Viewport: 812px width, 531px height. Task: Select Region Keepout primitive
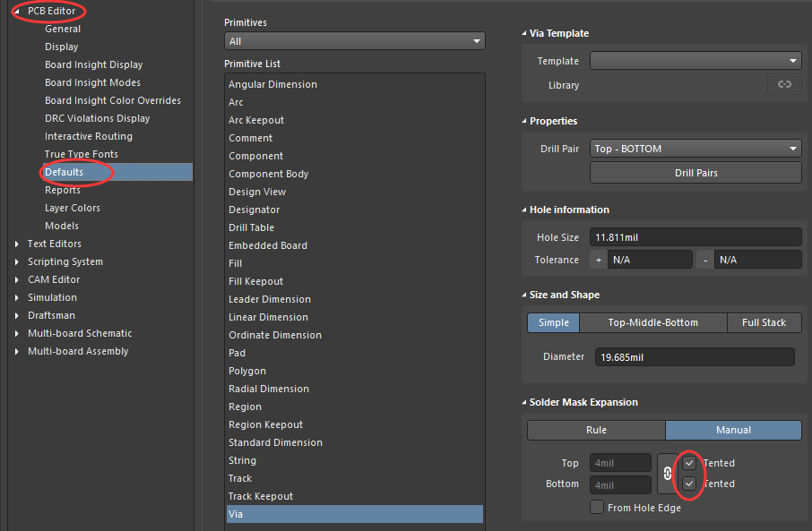[x=355, y=424]
